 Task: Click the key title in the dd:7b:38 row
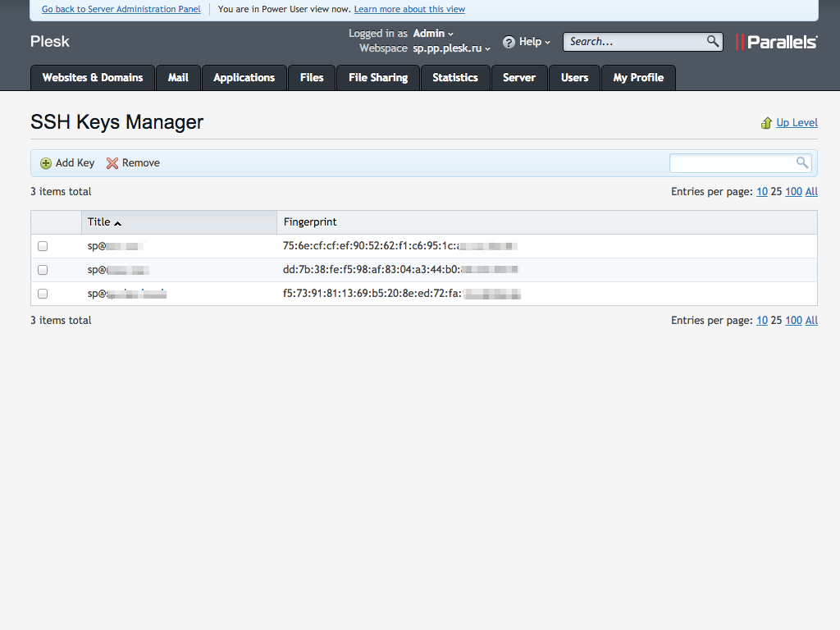(118, 270)
